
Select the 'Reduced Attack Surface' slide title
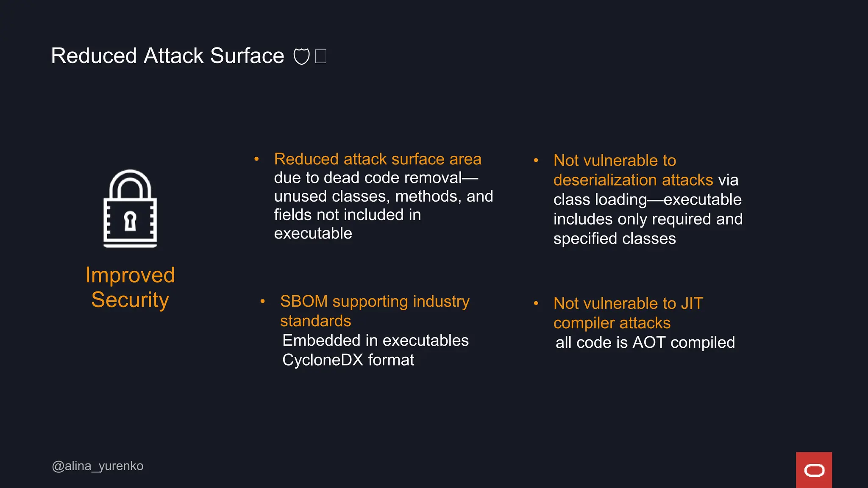(x=167, y=56)
